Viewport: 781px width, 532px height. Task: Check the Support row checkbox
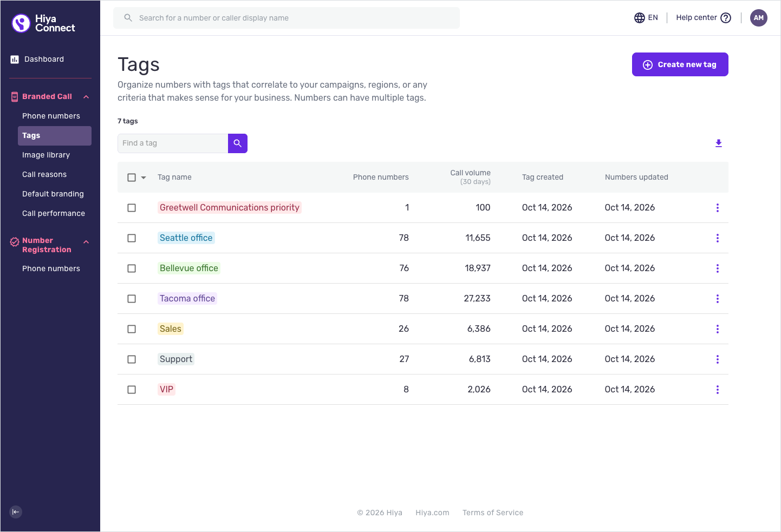(x=132, y=359)
